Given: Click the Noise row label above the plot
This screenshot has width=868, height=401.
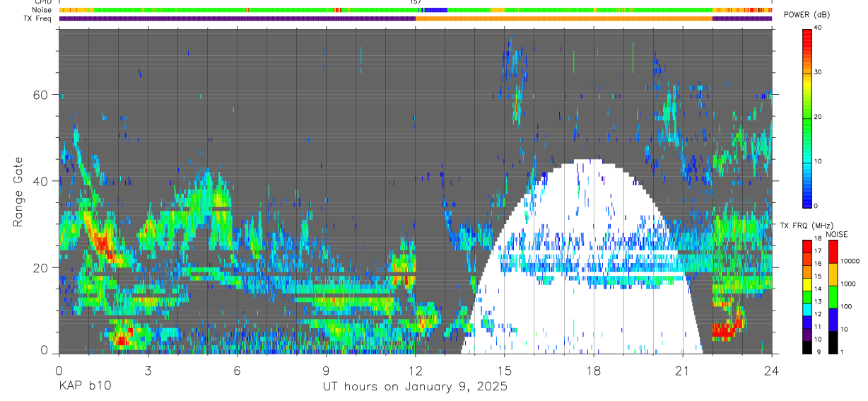Looking at the screenshot, I should pyautogui.click(x=42, y=10).
